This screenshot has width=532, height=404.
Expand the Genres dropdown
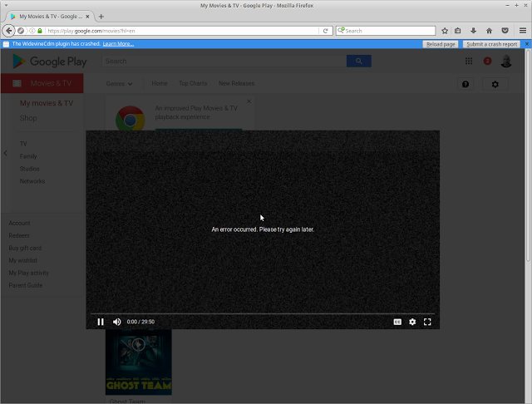coord(119,84)
